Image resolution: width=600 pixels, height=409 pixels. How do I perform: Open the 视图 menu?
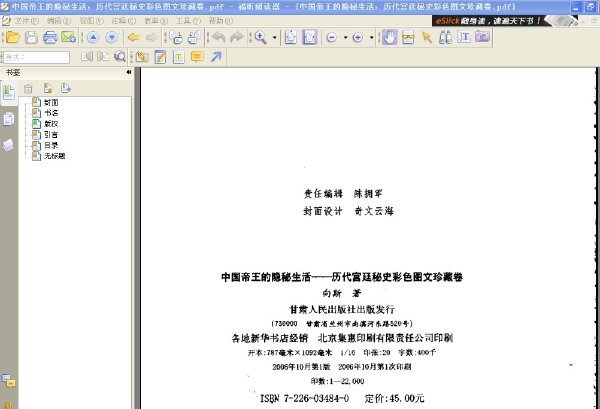(91, 21)
